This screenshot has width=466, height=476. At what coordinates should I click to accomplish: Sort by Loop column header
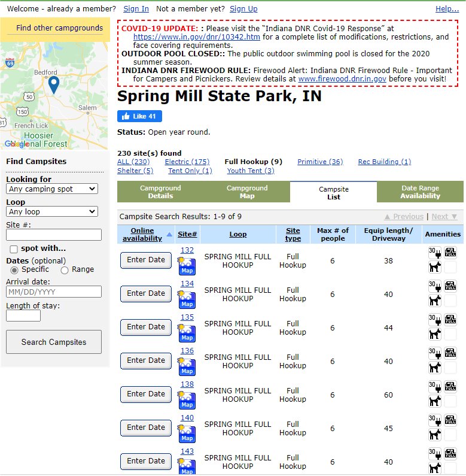(x=238, y=234)
